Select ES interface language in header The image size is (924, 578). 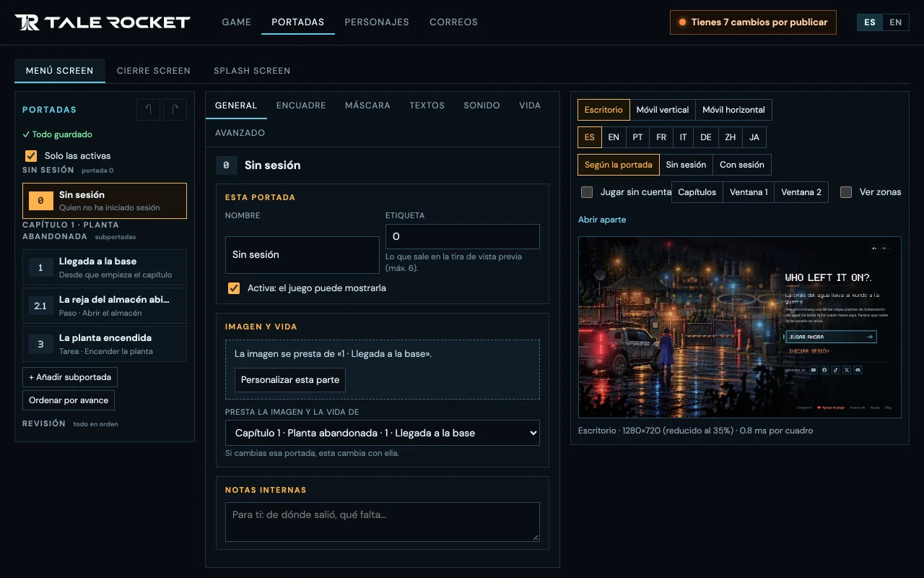pyautogui.click(x=870, y=22)
